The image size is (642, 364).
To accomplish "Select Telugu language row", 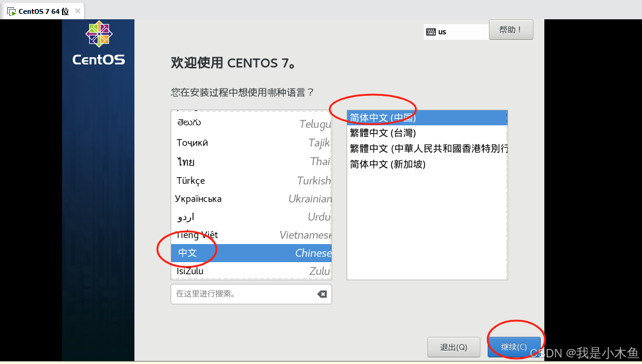I will click(x=251, y=123).
